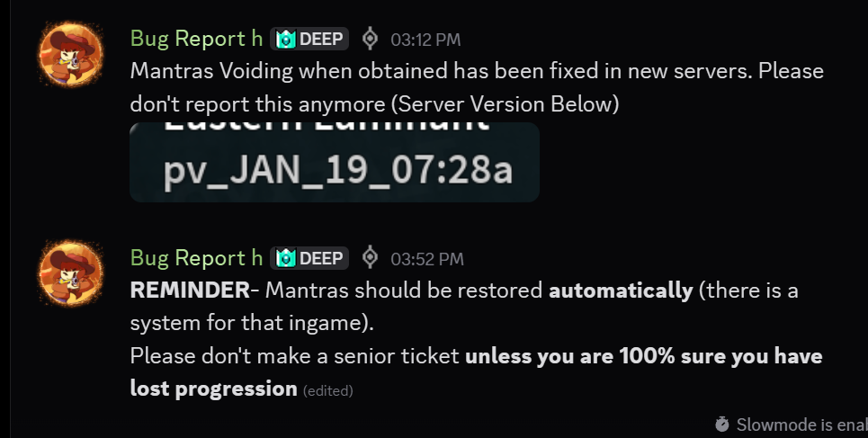Screen dimensions: 868x438
Task: Open the second message's DEEP server tag
Action: 309,259
